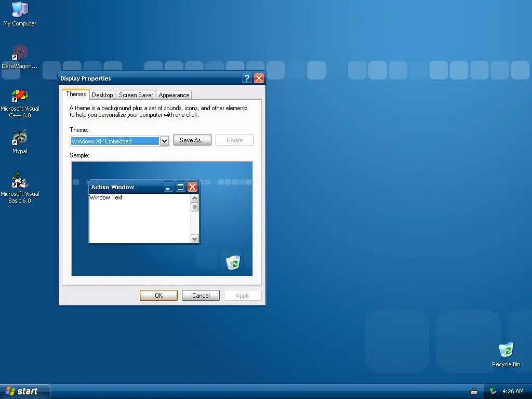Click the on-screen keyboard tray icon
532x399 pixels.
pyautogui.click(x=474, y=392)
